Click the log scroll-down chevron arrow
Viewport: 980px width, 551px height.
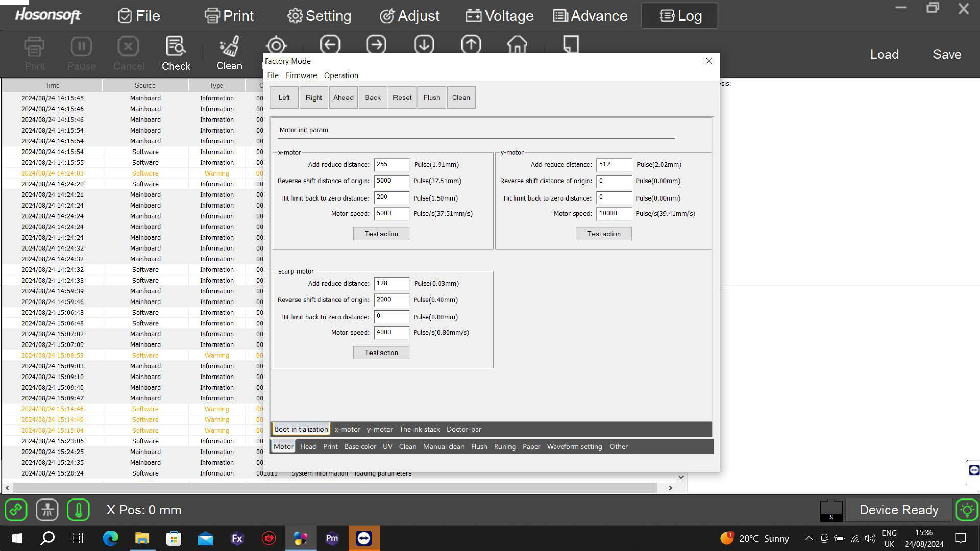(x=681, y=477)
